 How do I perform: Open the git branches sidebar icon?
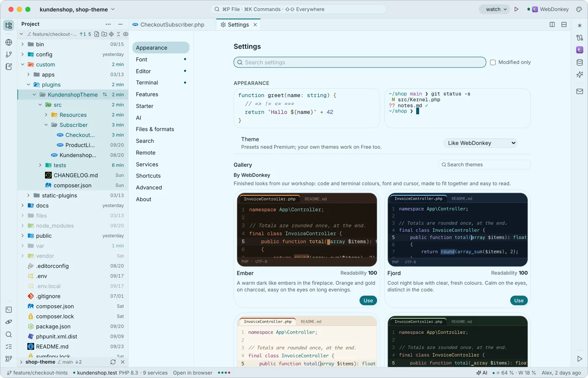pyautogui.click(x=8, y=54)
